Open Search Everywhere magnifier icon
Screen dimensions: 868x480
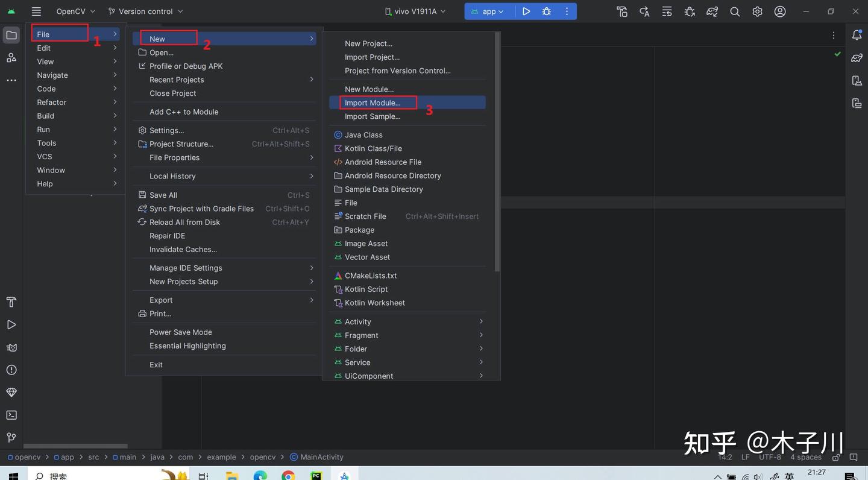(734, 11)
